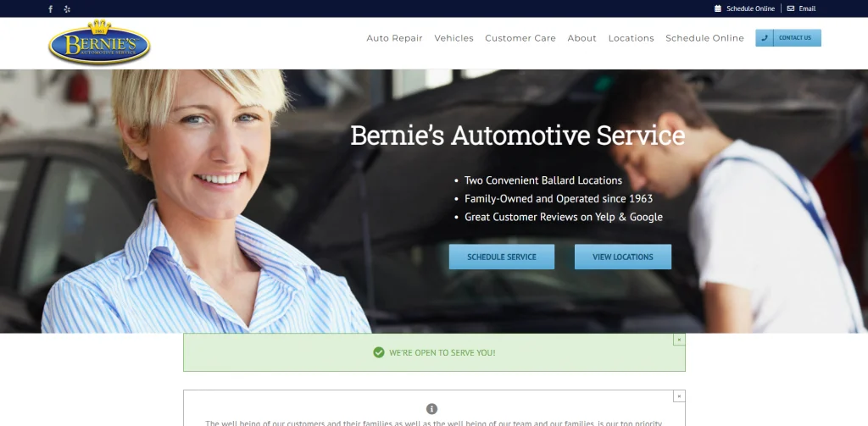The image size is (868, 426).
Task: Click the Schedule Service button
Action: tap(502, 257)
